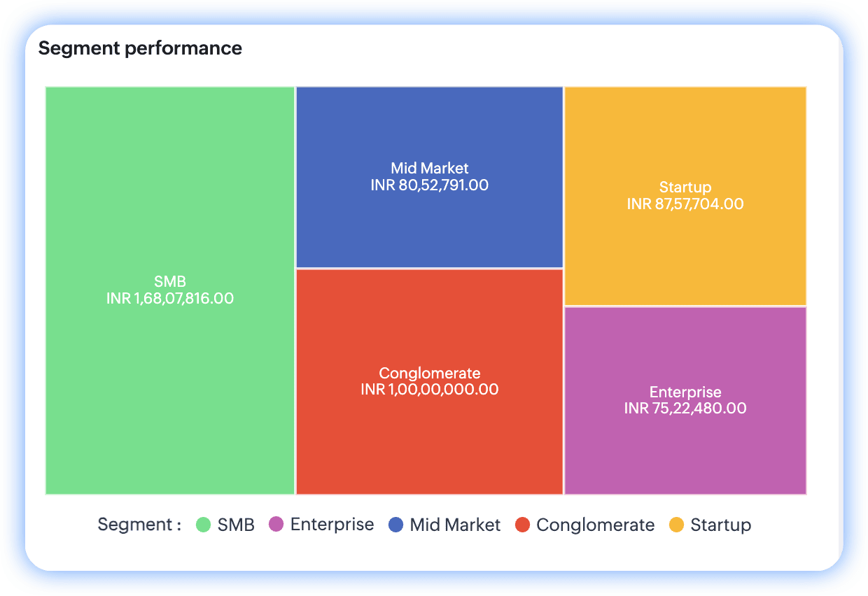Click the purple Enterprise legend dot
Screen dimensions: 868x596
[276, 525]
